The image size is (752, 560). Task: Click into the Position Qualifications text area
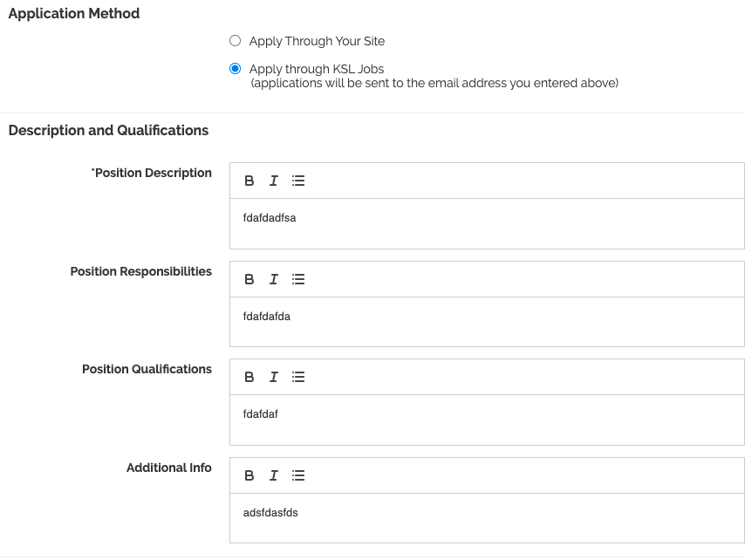(x=487, y=420)
